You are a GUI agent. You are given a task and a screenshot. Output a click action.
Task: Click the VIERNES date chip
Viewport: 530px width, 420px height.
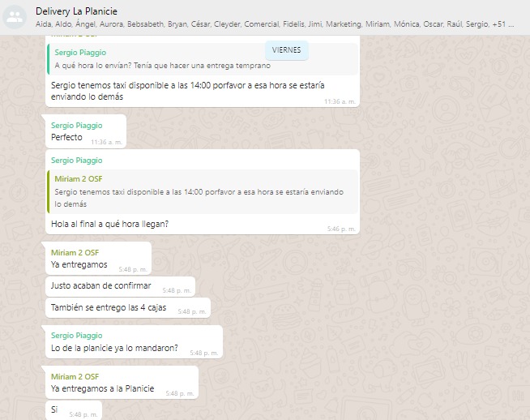pos(286,49)
